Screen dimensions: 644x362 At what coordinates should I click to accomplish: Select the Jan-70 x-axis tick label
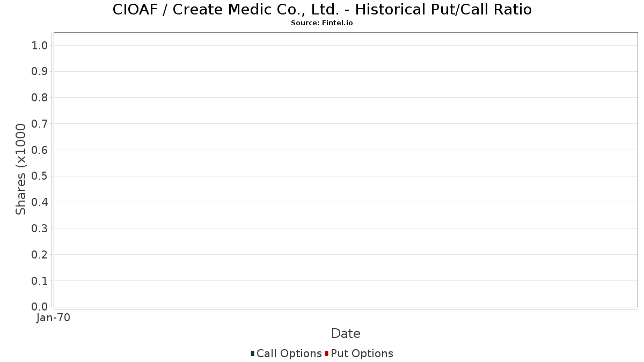click(53, 318)
